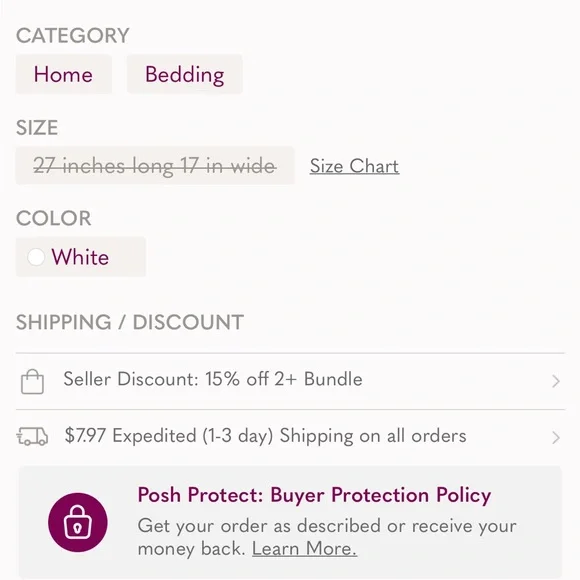The image size is (580, 580).
Task: Select the 27 inches long size option
Action: point(155,165)
